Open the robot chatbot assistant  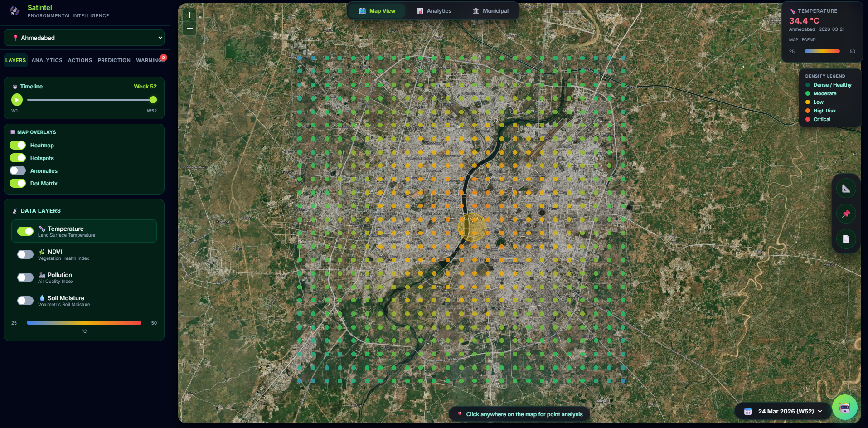(x=844, y=407)
